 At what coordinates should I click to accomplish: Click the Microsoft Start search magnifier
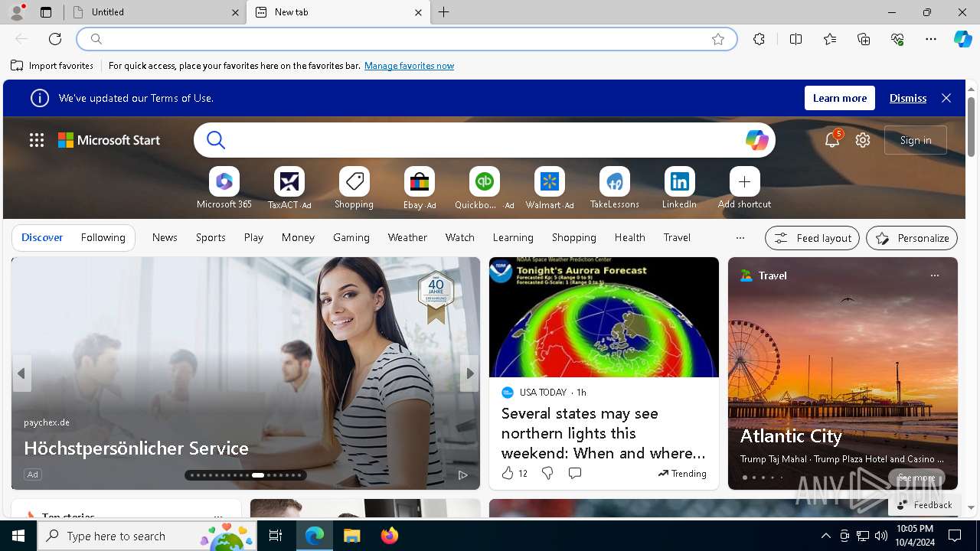pos(216,140)
